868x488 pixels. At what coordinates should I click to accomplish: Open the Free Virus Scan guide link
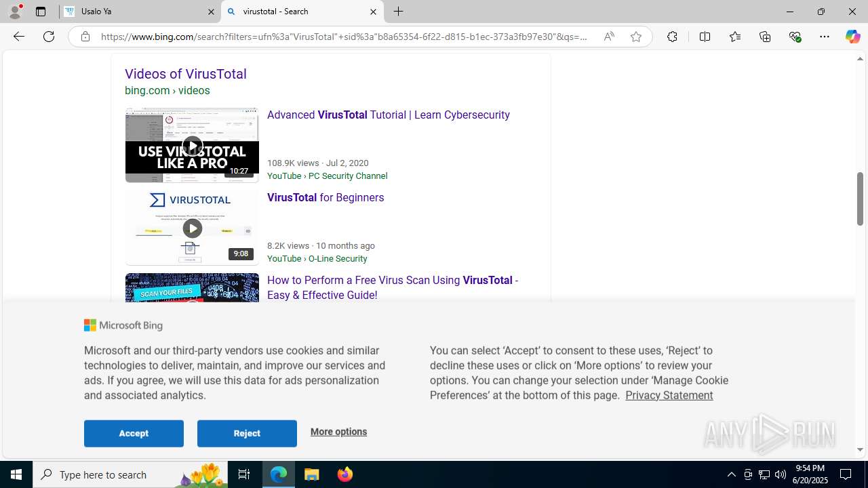(393, 287)
